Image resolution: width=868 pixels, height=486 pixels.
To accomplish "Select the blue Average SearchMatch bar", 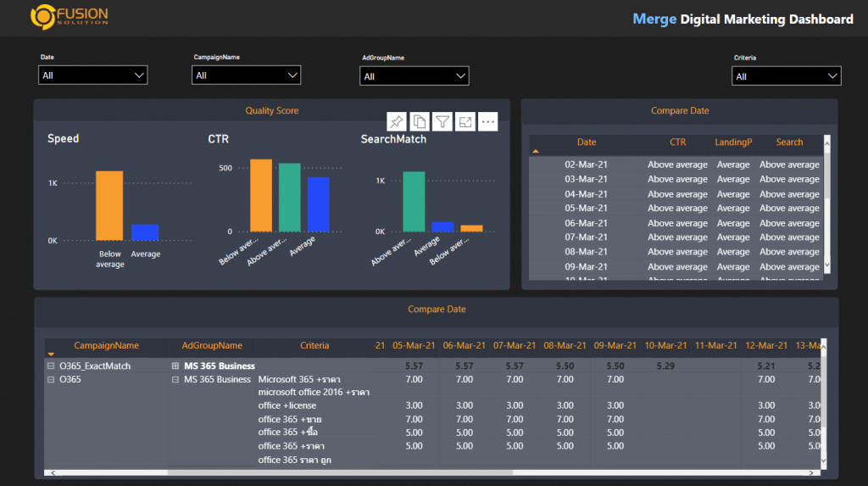I will 442,226.
